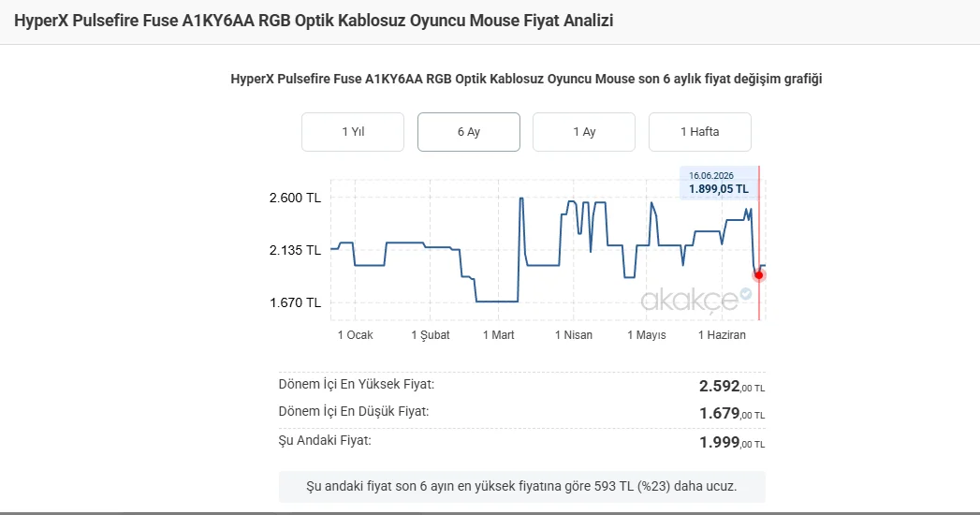Click the red price marker on chart
The image size is (980, 515).
point(759,275)
